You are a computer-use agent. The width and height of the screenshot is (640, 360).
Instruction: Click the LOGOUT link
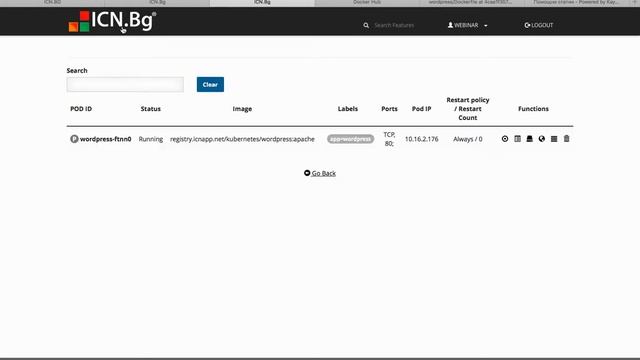(x=539, y=25)
